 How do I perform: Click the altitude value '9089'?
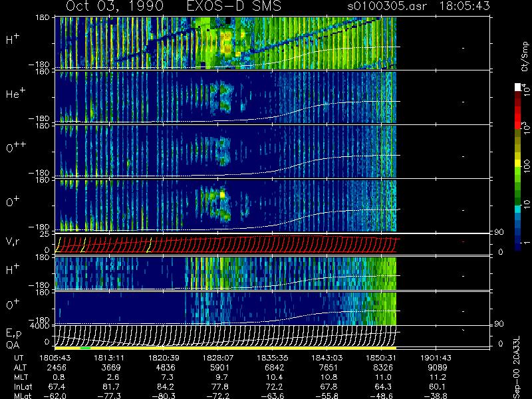(x=438, y=368)
